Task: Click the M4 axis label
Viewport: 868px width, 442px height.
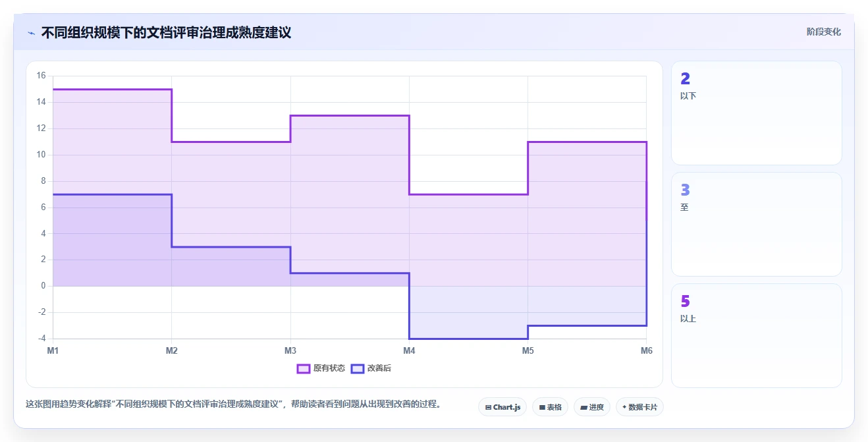Action: pyautogui.click(x=409, y=350)
